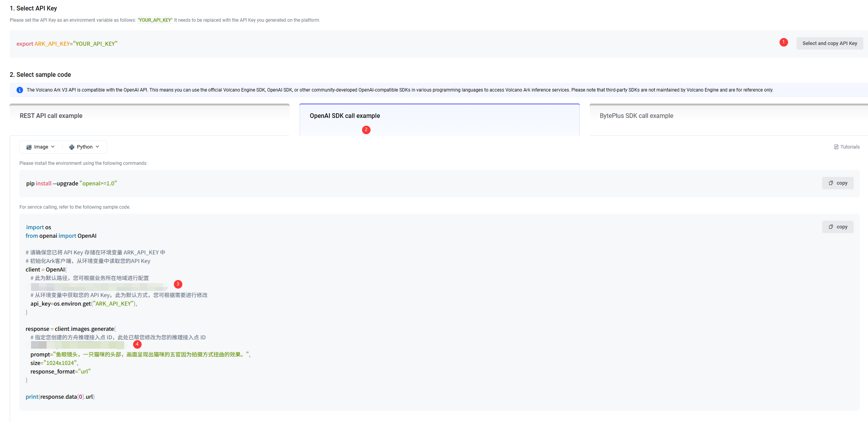Expand the Python language dropdown

coord(85,147)
